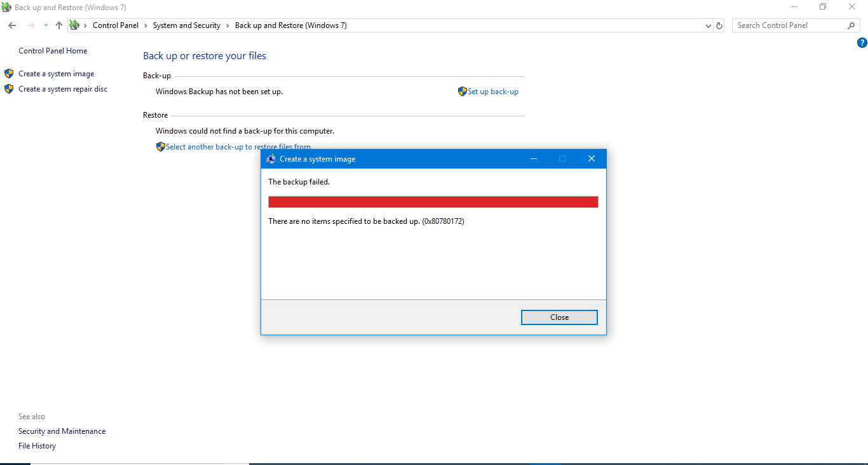Click the search magnifier icon
Image resolution: width=868 pixels, height=465 pixels.
(851, 25)
